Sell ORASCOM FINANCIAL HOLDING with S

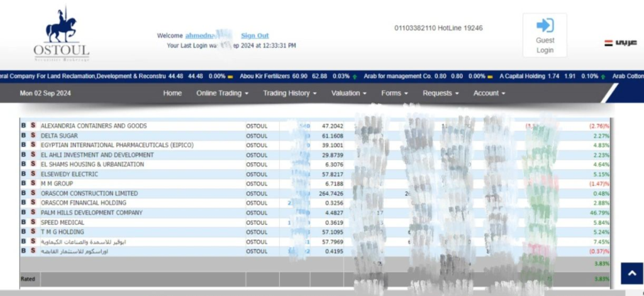click(33, 203)
